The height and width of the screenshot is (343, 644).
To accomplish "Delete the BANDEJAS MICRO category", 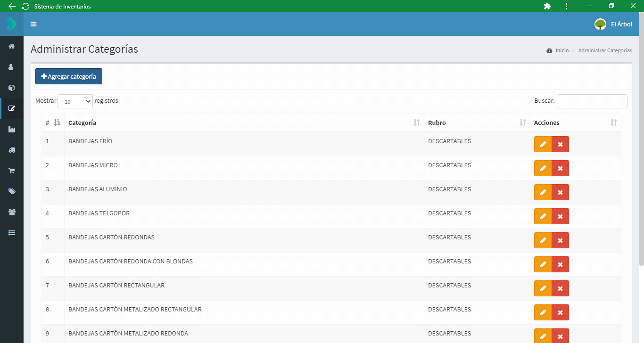I will pos(560,168).
